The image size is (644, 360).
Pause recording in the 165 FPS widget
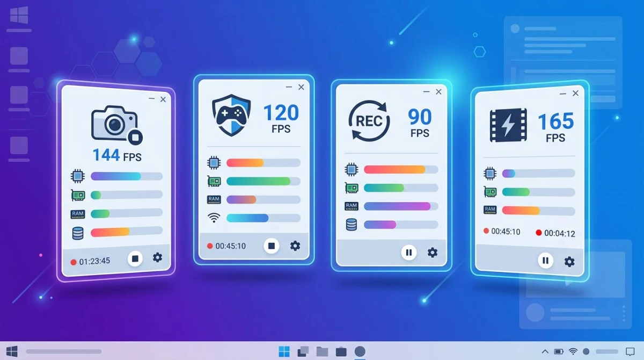(545, 261)
